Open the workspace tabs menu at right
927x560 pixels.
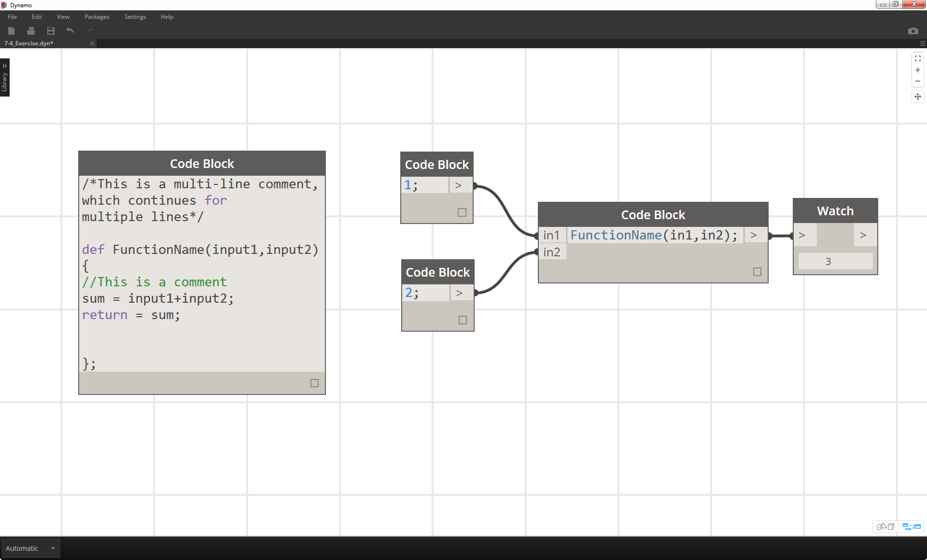922,43
